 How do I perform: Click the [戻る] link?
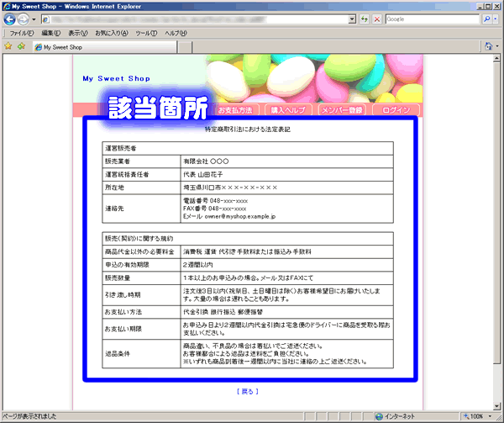tap(248, 392)
